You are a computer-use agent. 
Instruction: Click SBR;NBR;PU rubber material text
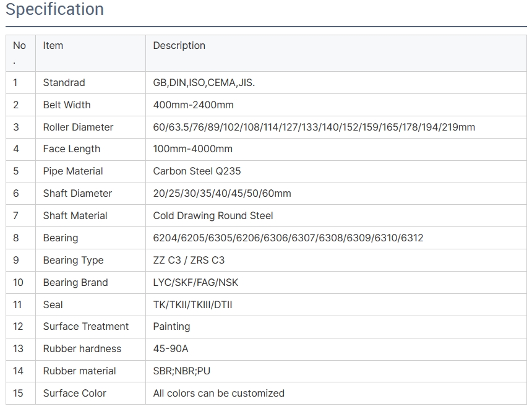click(x=181, y=371)
